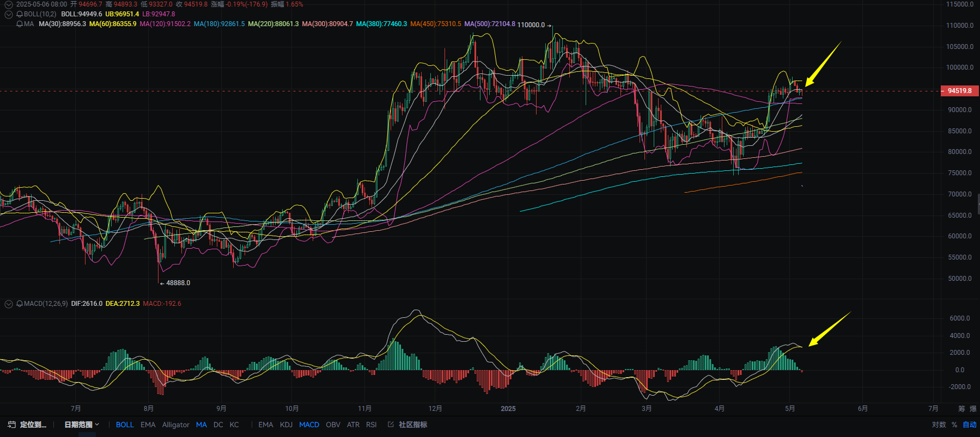This screenshot has width=980, height=437.
Task: Collapse the candle info row via chevron
Action: coord(9,4)
